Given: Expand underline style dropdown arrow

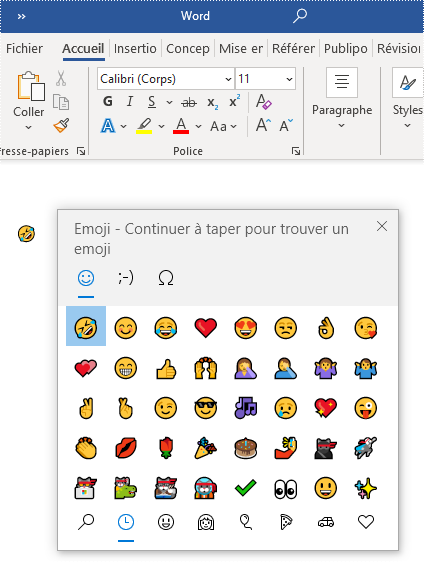Looking at the screenshot, I should click(x=169, y=103).
